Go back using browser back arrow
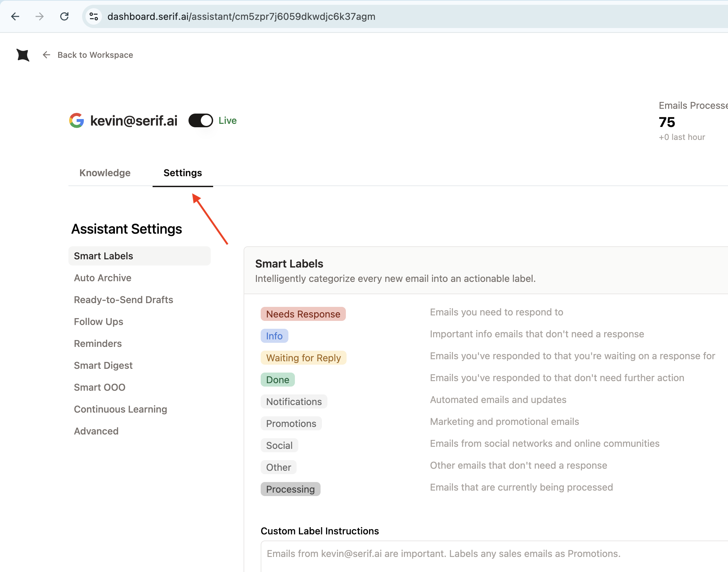 [x=15, y=16]
